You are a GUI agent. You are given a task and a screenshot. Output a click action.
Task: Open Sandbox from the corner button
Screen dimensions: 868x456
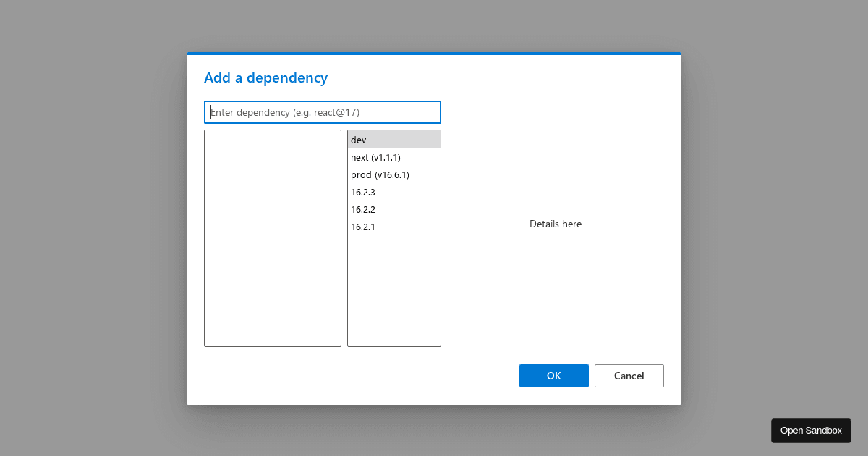811,430
